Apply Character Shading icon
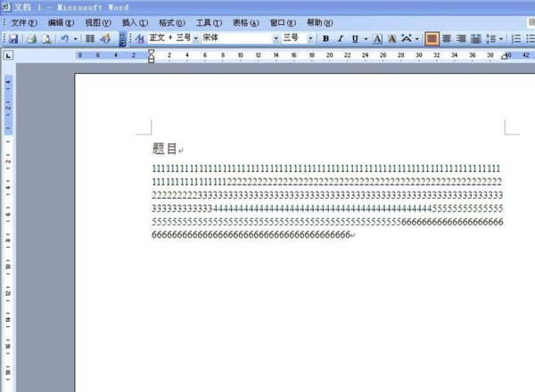This screenshot has height=392, width=535. 392,38
